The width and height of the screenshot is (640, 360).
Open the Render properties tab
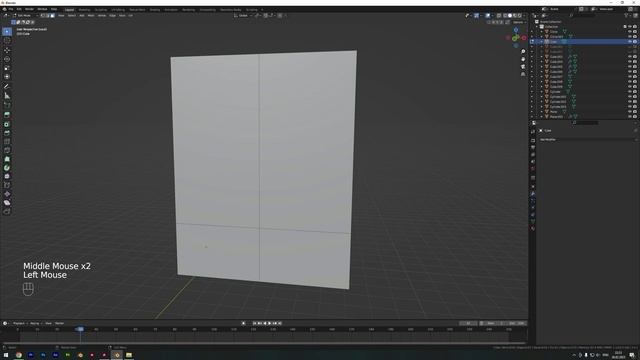coord(533,140)
